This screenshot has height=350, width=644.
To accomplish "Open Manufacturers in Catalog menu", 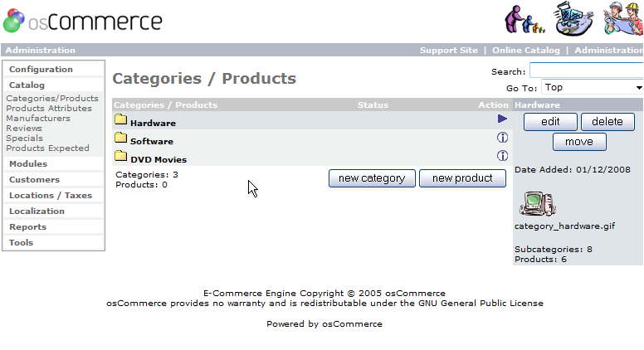I will point(38,118).
